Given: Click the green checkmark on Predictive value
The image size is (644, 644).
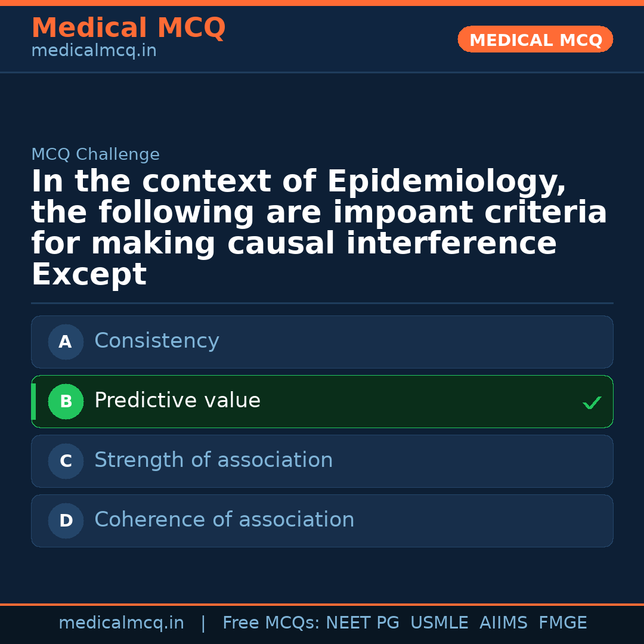Looking at the screenshot, I should [x=592, y=403].
